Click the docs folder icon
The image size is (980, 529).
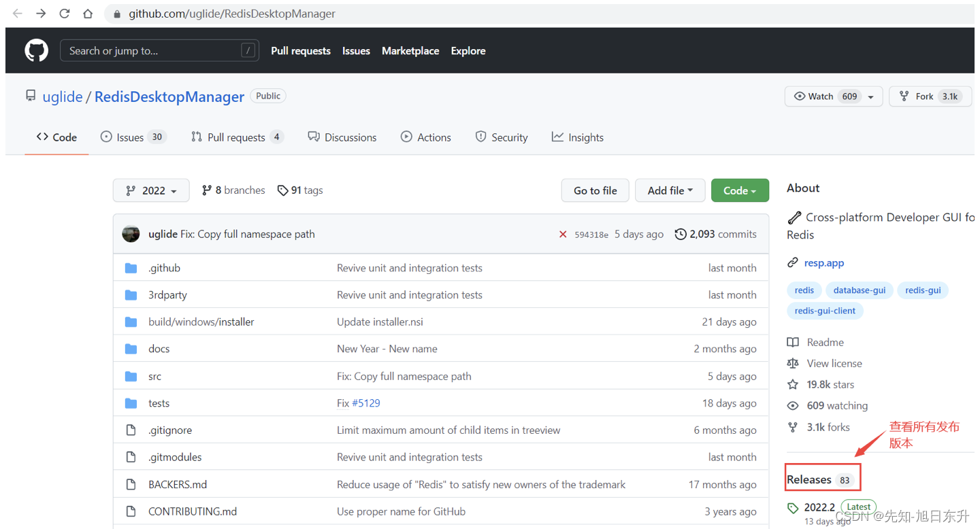[131, 349]
